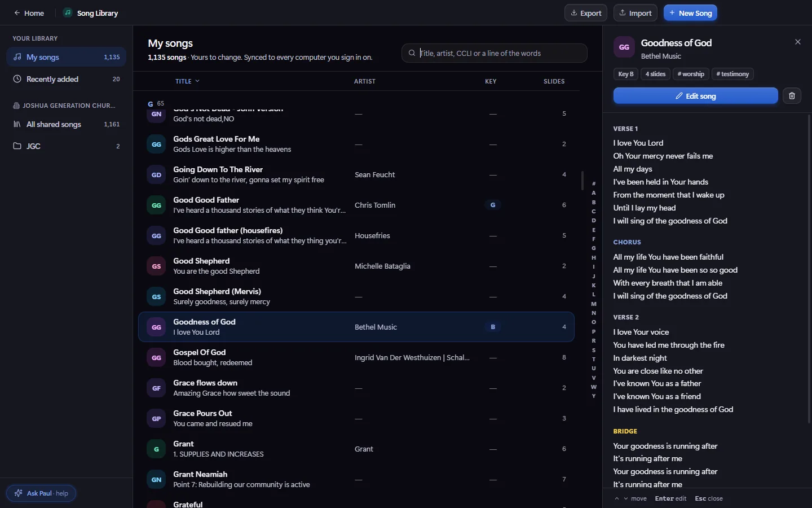Click the G key badge on Good Good Father
The height and width of the screenshot is (508, 812).
click(493, 205)
